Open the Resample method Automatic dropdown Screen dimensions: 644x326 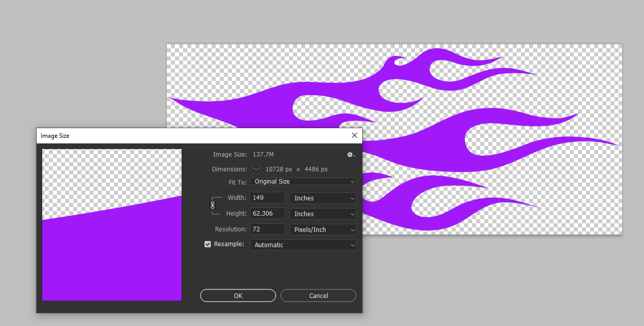coord(303,245)
